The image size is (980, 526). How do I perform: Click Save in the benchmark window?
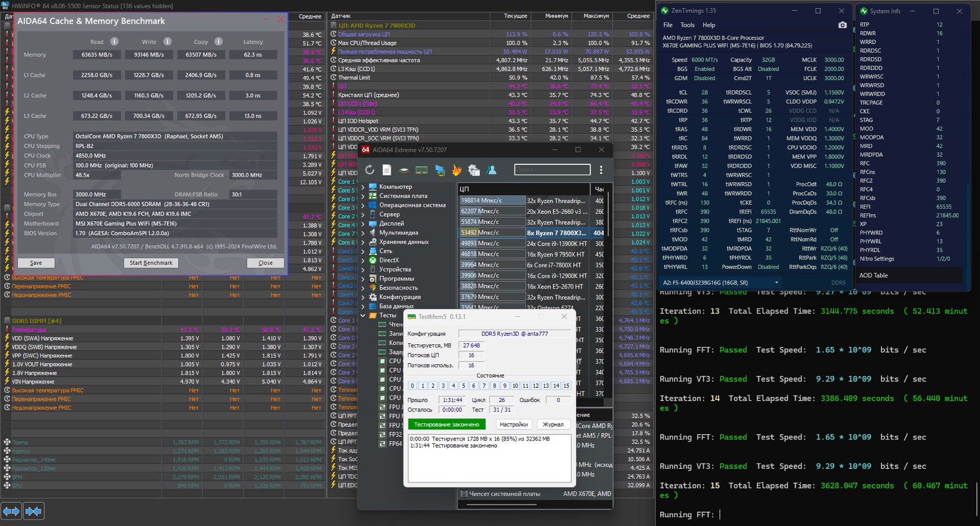click(x=36, y=263)
